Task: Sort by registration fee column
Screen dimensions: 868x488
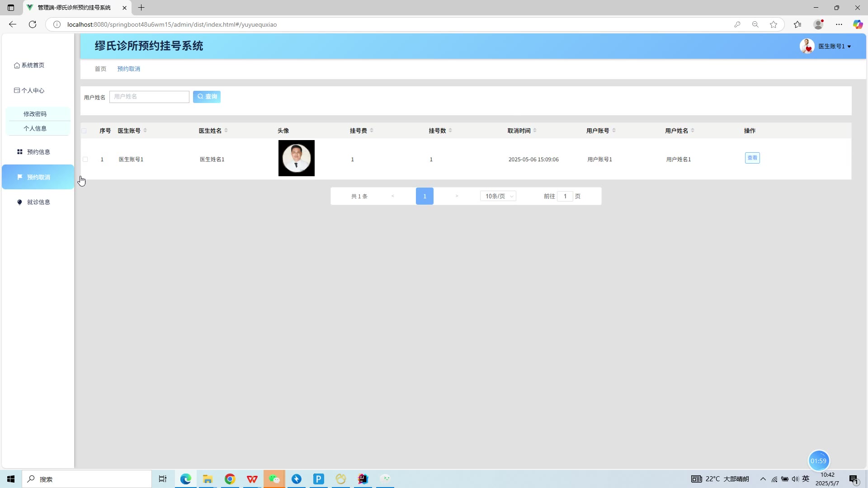Action: tap(372, 131)
